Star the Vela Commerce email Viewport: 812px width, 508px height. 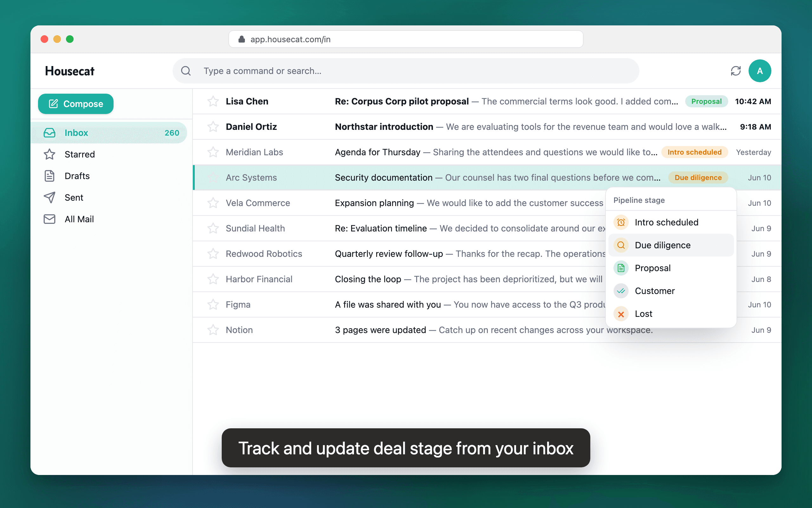(x=213, y=203)
